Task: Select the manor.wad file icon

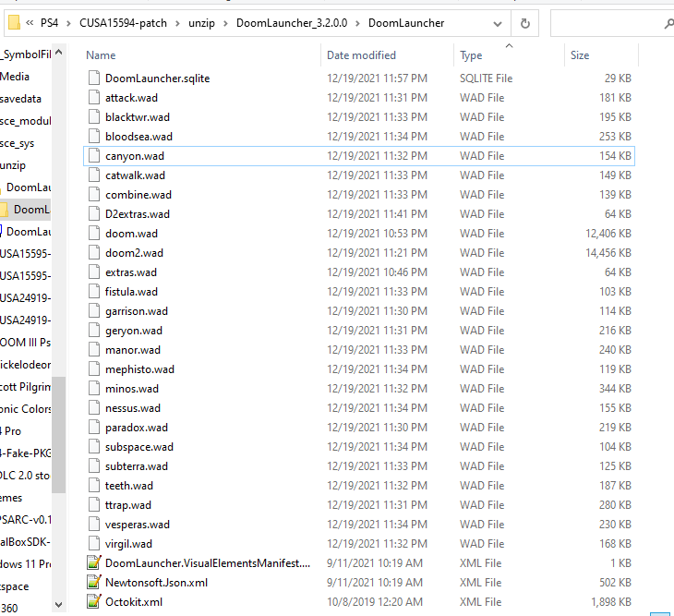Action: coord(94,349)
